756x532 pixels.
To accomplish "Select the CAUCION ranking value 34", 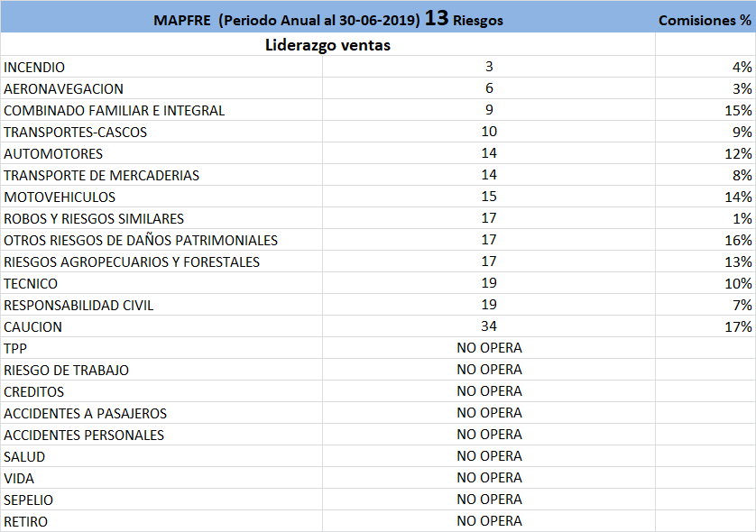I will click(489, 326).
